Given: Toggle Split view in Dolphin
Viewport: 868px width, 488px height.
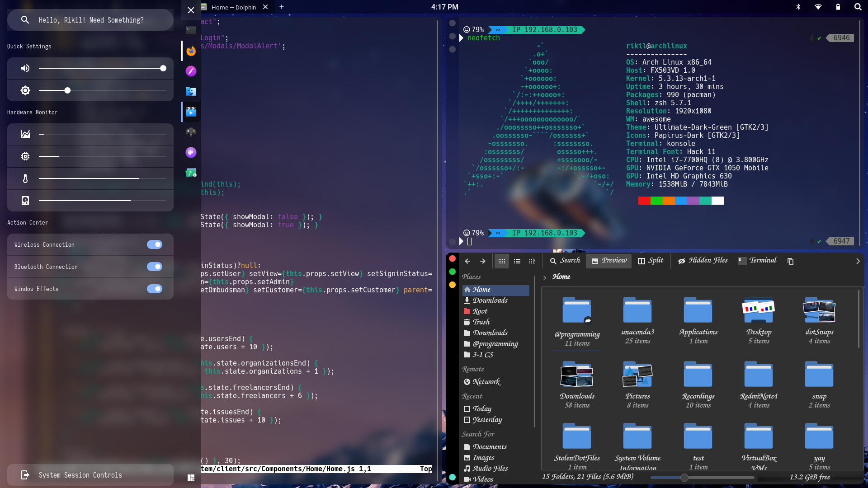Looking at the screenshot, I should (651, 261).
